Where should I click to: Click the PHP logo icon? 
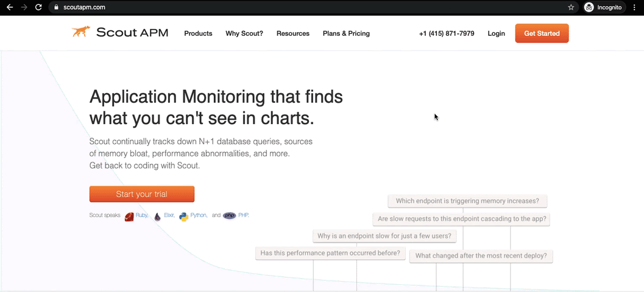[x=229, y=215]
